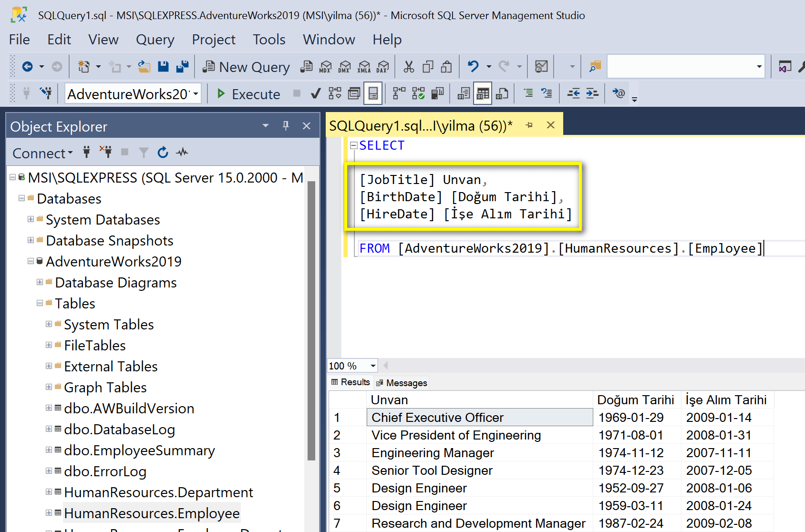Run the query with Execute

[x=248, y=94]
